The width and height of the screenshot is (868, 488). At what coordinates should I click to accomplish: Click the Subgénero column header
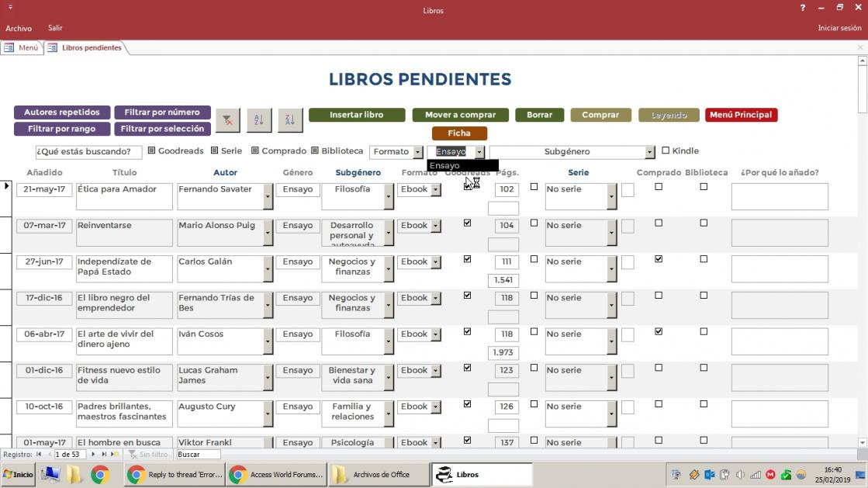[x=358, y=173]
